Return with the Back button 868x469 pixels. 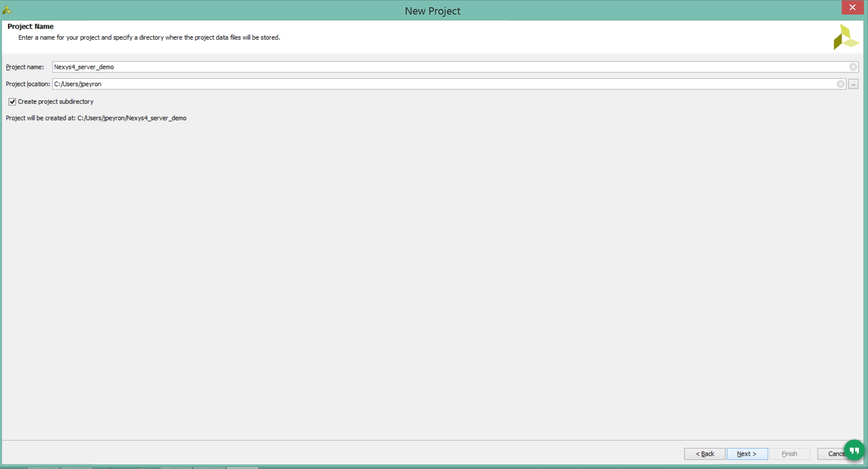pos(705,454)
